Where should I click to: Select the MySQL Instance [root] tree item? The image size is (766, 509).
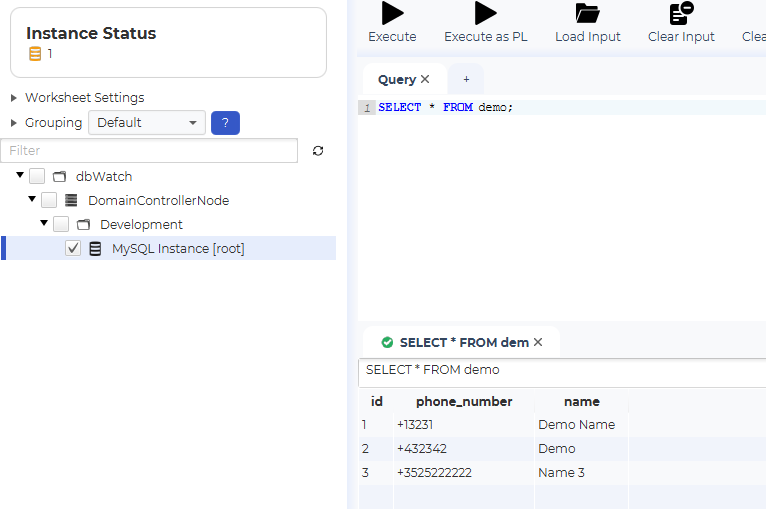[169, 248]
